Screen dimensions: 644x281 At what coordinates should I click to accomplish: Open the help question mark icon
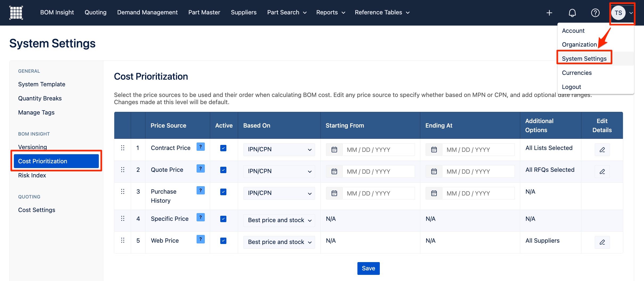click(x=595, y=13)
